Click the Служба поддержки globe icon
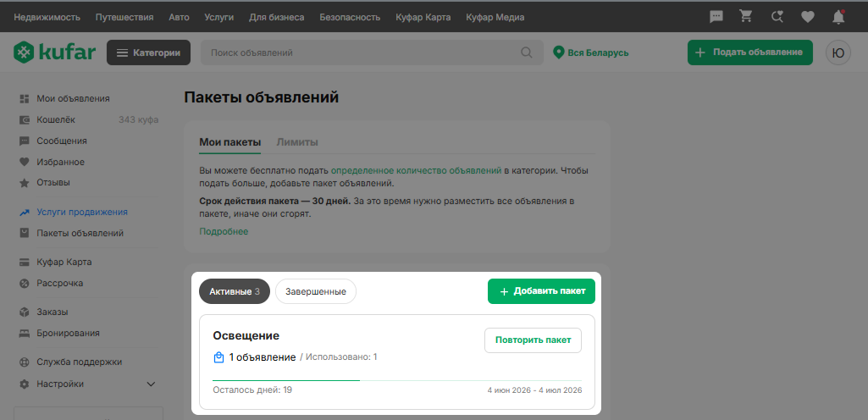 (x=24, y=362)
